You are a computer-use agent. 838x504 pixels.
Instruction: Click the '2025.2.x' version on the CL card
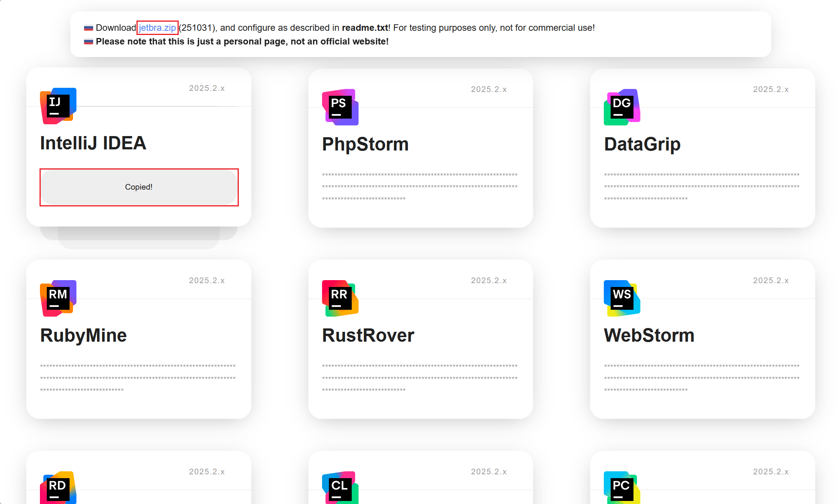(489, 472)
